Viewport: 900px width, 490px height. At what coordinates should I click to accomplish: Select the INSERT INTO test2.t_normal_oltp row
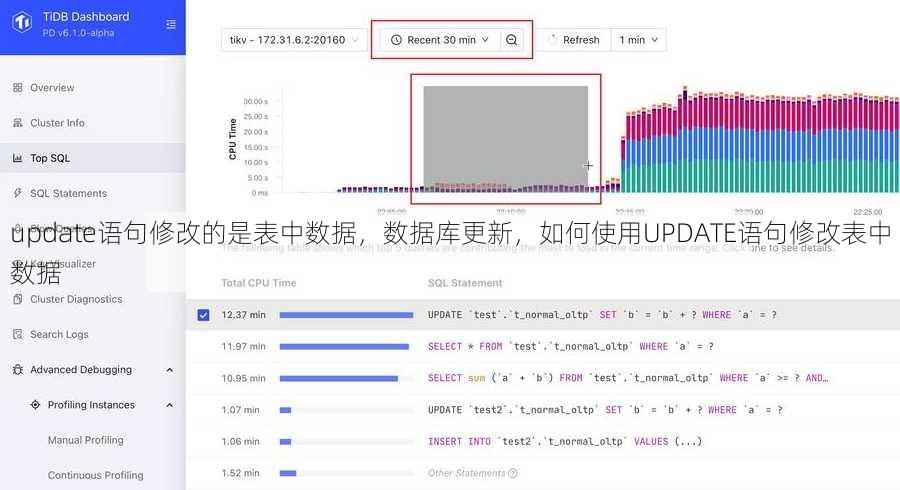click(543, 441)
